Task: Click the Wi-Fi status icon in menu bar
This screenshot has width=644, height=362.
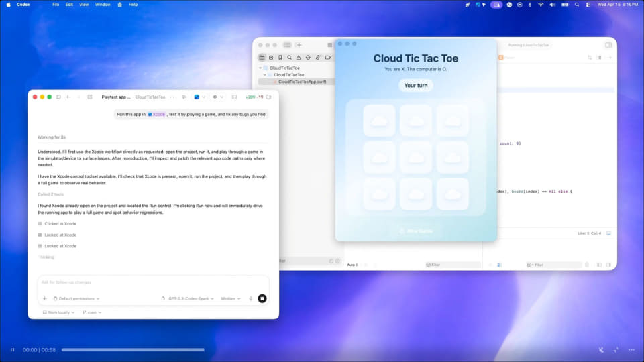Action: (541, 5)
